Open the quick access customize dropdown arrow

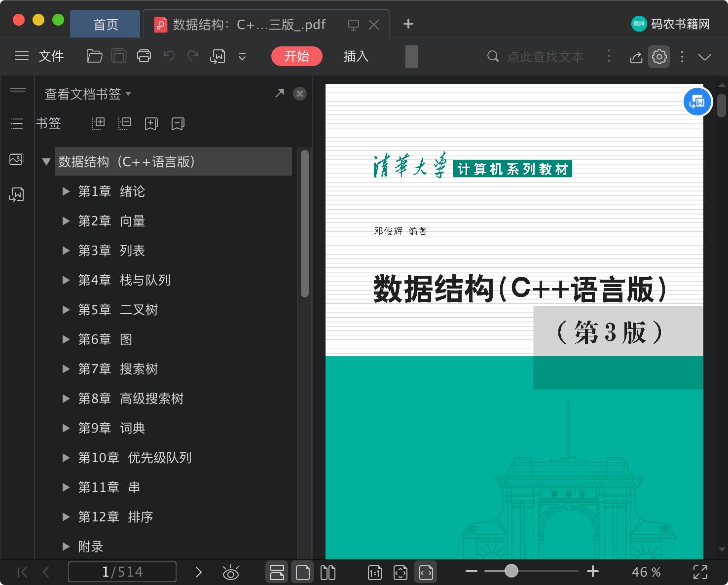(242, 57)
